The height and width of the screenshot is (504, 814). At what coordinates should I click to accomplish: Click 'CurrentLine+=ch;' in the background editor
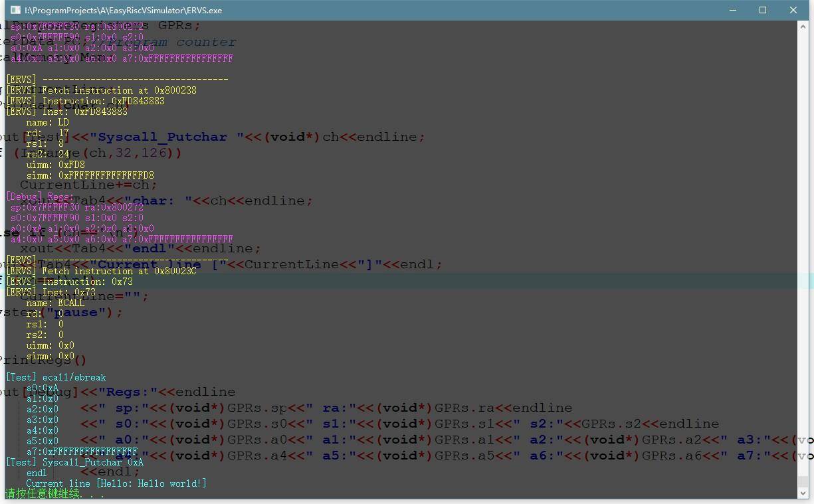88,185
